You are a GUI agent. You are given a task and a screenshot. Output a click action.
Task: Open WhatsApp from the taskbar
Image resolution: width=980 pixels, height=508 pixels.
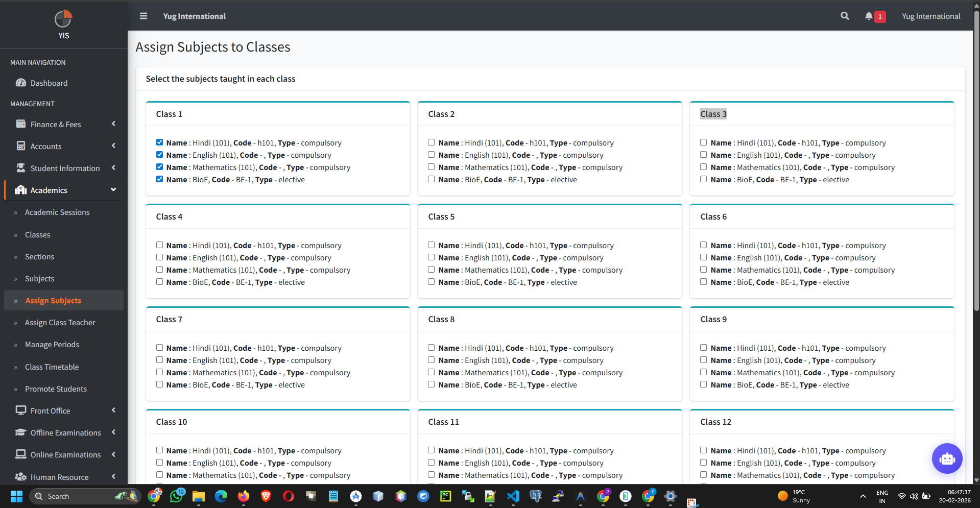(177, 496)
